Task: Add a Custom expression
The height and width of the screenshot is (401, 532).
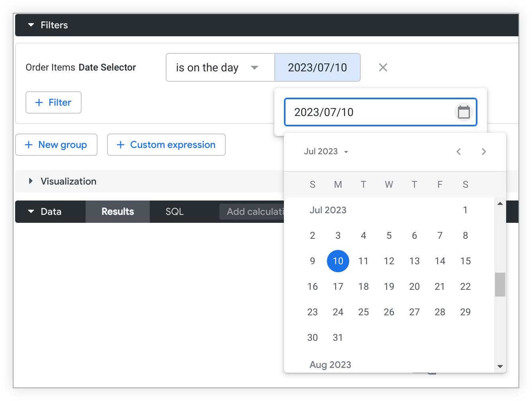Action: point(166,145)
